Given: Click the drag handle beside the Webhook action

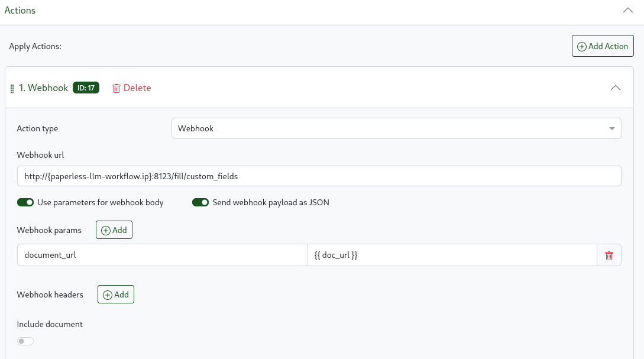Looking at the screenshot, I should [12, 88].
